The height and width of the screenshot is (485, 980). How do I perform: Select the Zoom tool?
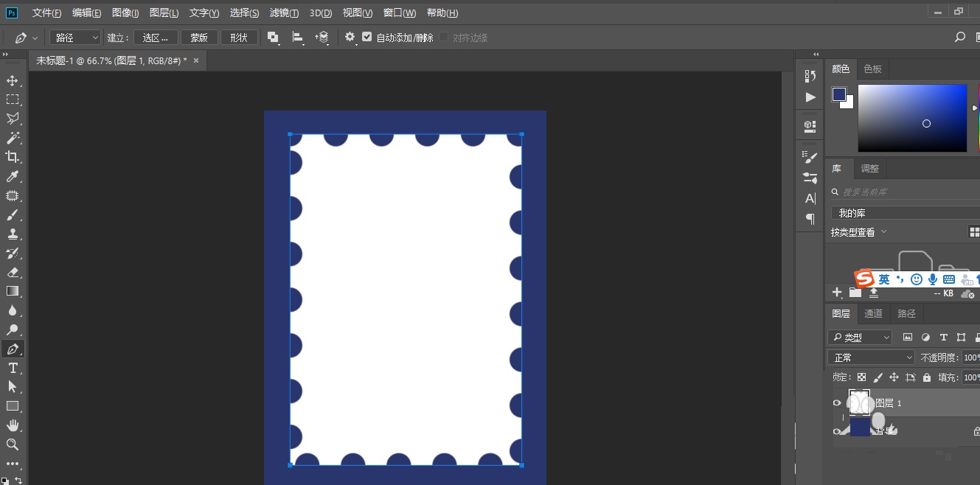point(11,444)
